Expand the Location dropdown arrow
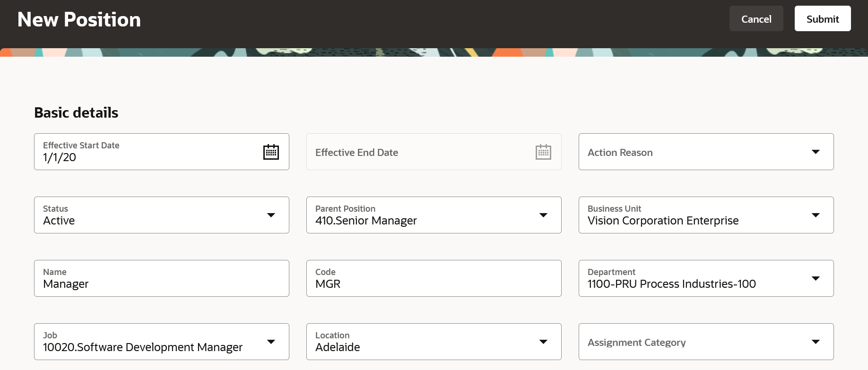 point(543,342)
